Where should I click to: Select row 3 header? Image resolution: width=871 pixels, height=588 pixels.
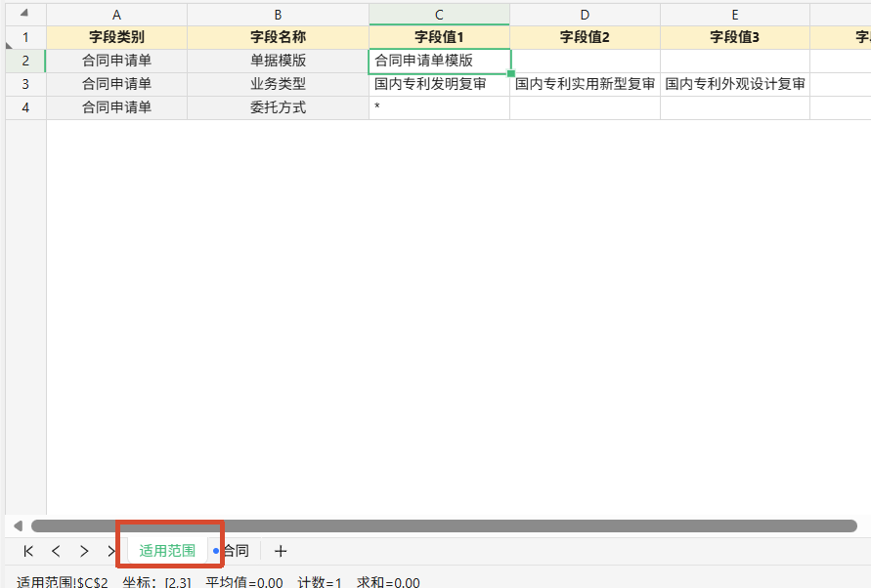[25, 84]
